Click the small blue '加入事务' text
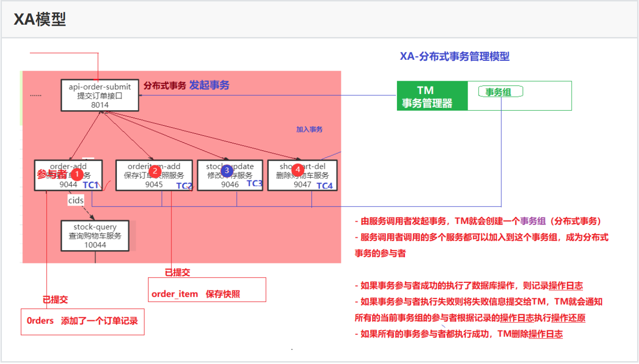639x364 pixels. pyautogui.click(x=310, y=129)
